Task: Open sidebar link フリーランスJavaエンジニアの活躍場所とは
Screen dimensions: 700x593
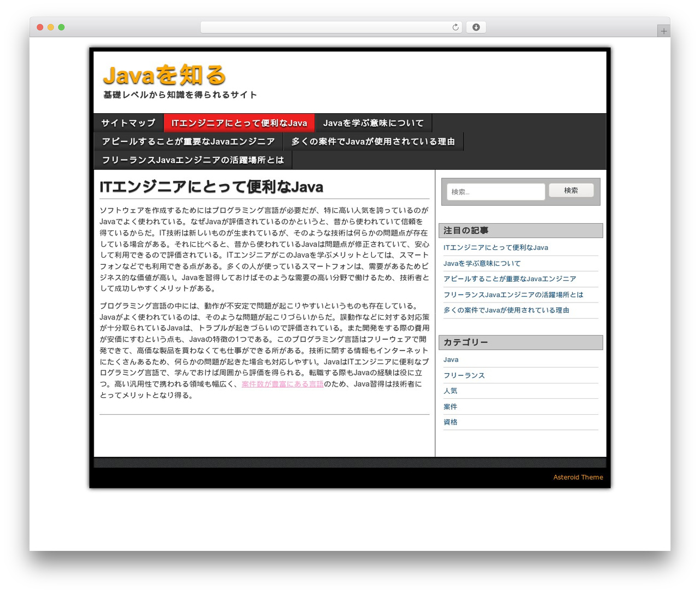Action: click(x=513, y=295)
